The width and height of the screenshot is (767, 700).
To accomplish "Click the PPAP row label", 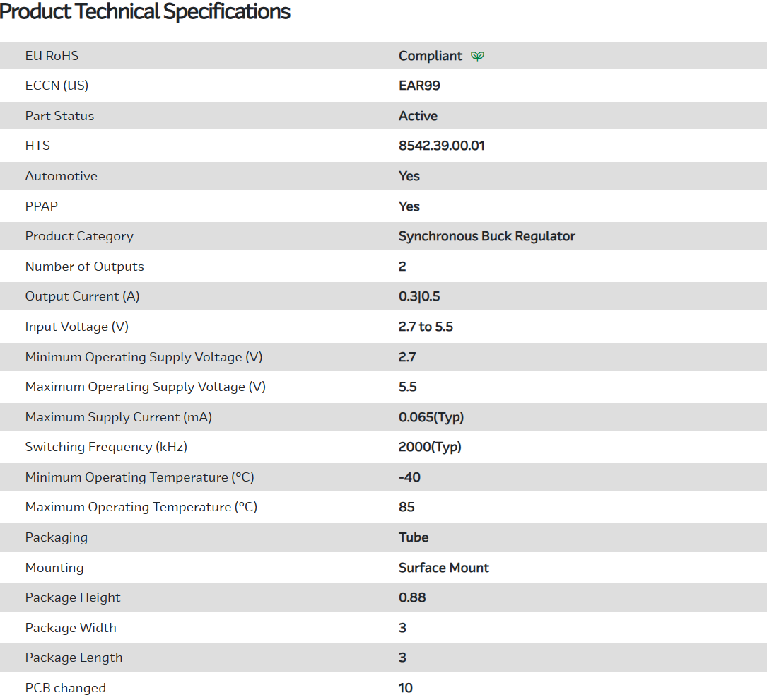I will tap(42, 206).
